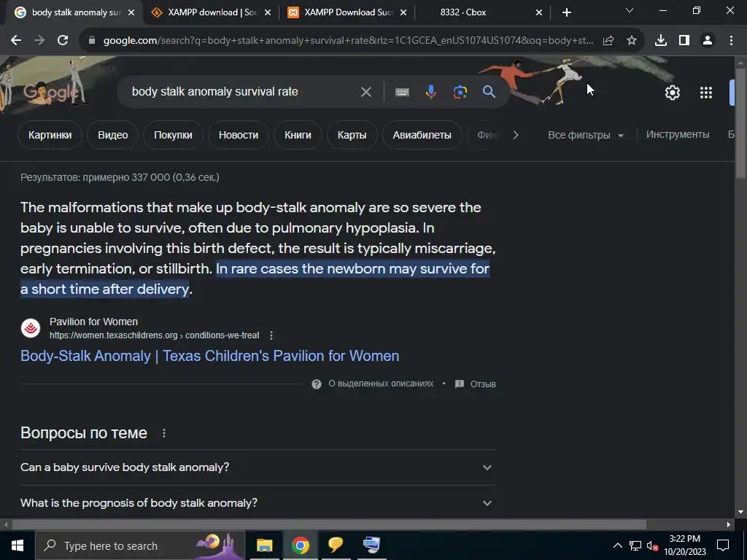Open the share page icon in address bar
The height and width of the screenshot is (560, 747).
[608, 41]
